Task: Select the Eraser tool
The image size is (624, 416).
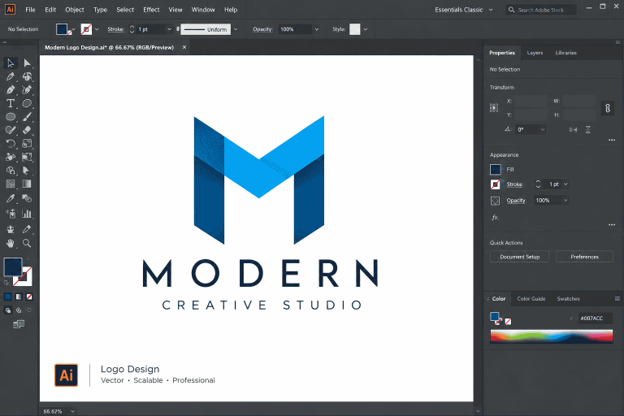Action: click(27, 130)
